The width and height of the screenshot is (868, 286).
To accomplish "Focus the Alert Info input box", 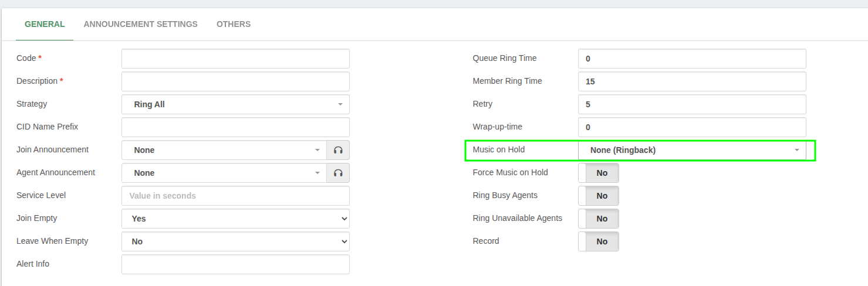I will click(235, 264).
